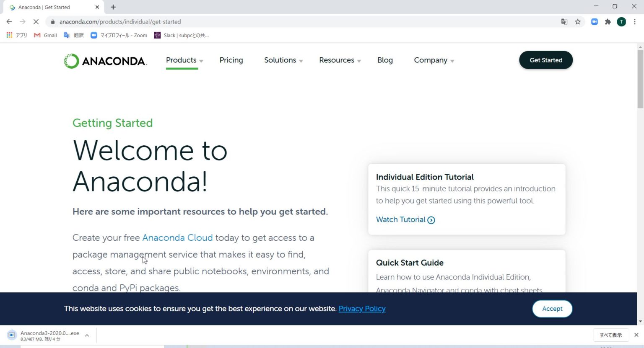Click the Anaconda logo

[105, 60]
